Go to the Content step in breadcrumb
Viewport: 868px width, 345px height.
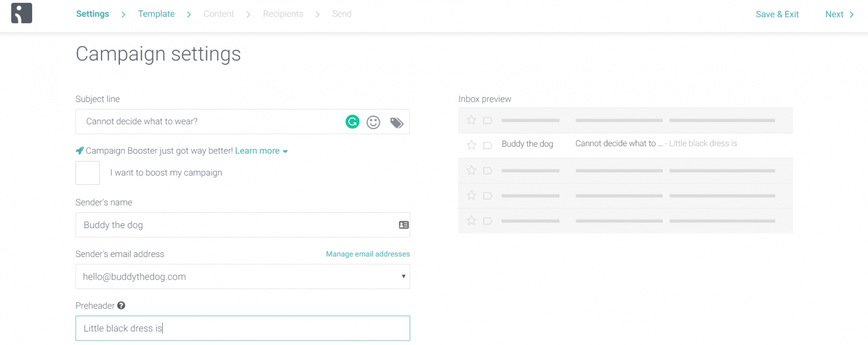point(219,14)
